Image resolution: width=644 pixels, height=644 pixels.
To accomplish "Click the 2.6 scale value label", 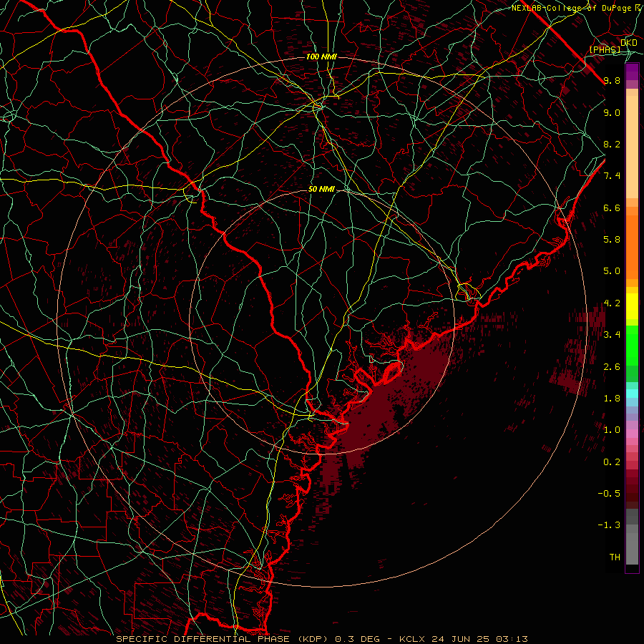I will [x=612, y=367].
